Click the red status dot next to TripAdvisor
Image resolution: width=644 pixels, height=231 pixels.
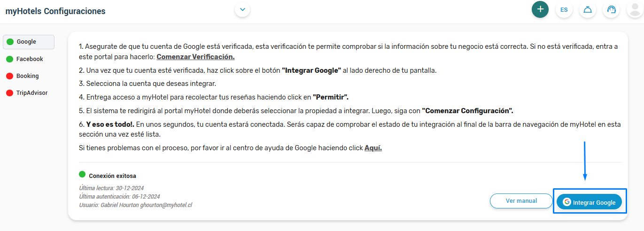(x=9, y=93)
